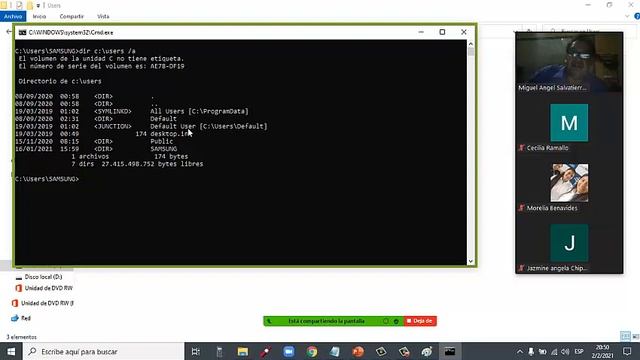Click the battery tray icon

click(542, 351)
